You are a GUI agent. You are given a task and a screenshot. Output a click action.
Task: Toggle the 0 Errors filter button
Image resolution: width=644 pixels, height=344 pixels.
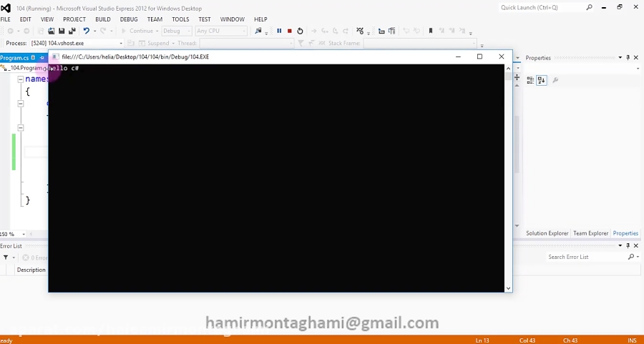[35, 257]
